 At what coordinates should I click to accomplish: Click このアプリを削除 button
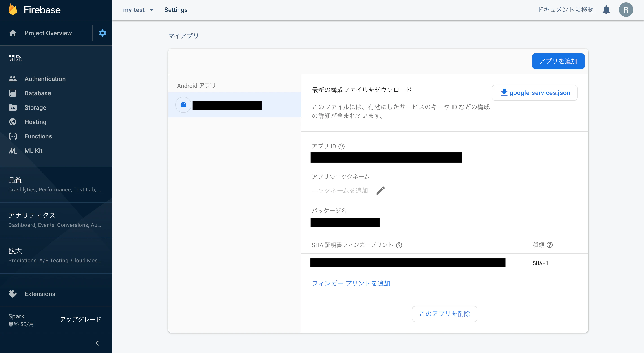point(444,314)
